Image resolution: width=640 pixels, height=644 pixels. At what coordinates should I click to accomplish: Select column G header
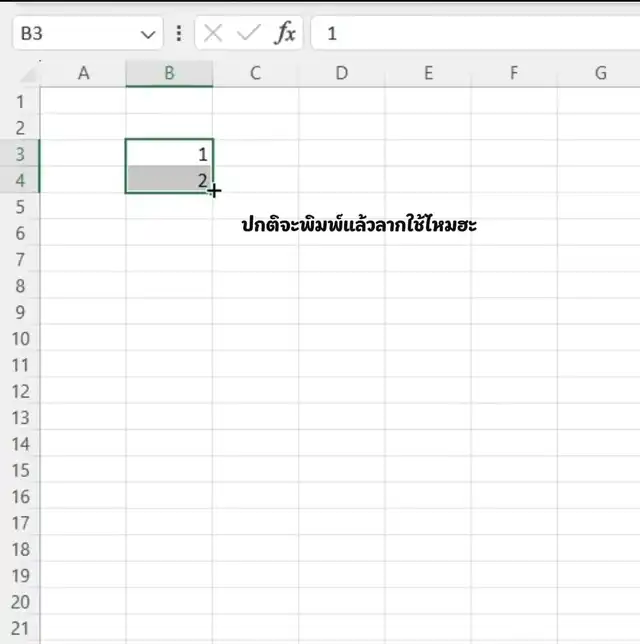(x=600, y=73)
